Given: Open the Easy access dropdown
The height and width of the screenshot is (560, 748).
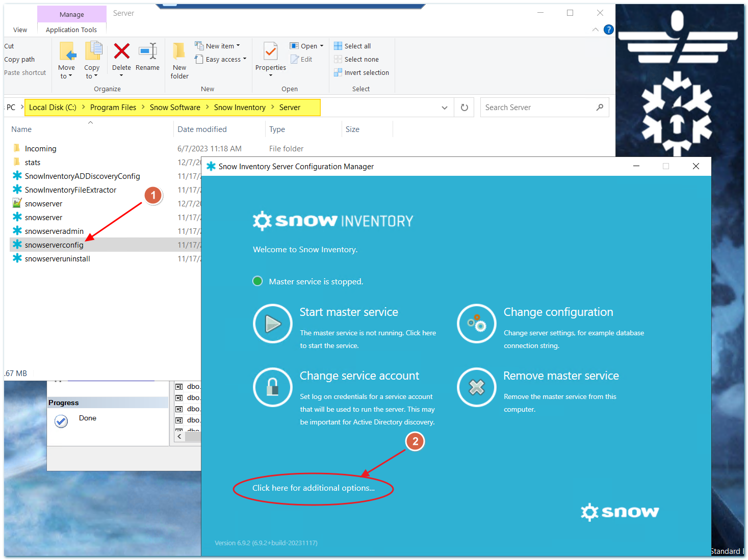Looking at the screenshot, I should click(221, 59).
